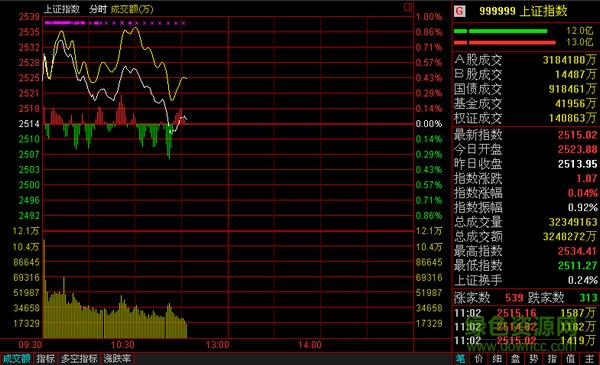Click the 昨日收盘 value 2513.95
600x365 pixels.
click(577, 164)
